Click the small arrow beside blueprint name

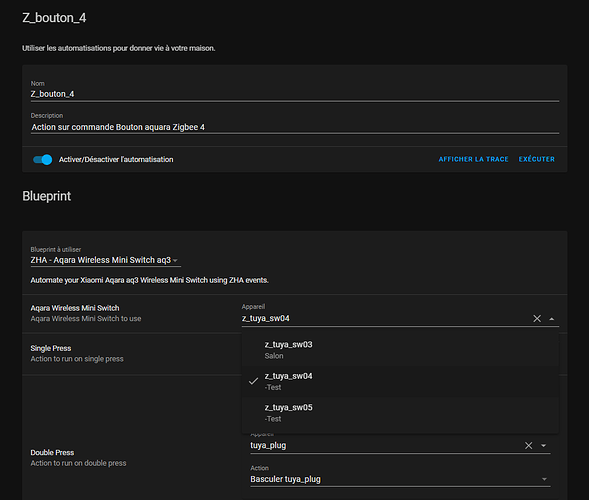point(175,260)
